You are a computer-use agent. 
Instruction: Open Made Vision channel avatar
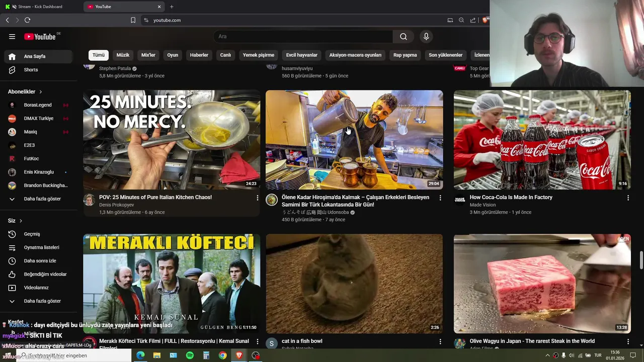[460, 200]
